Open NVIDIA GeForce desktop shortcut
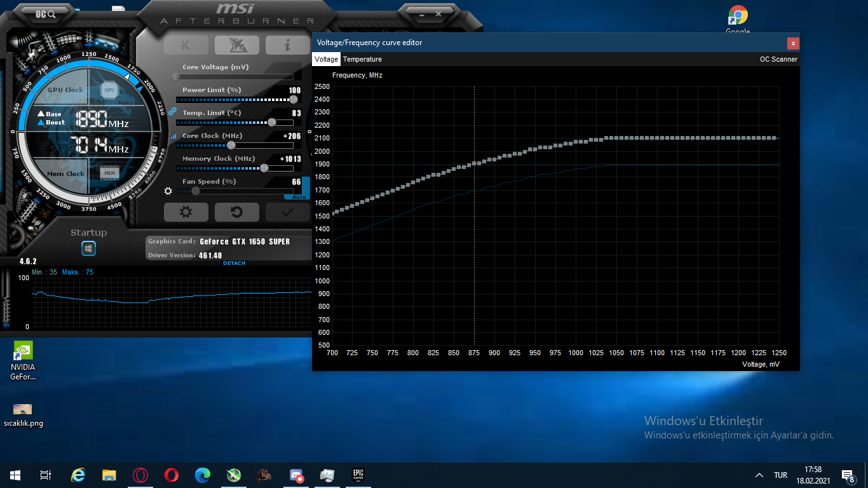 [23, 361]
